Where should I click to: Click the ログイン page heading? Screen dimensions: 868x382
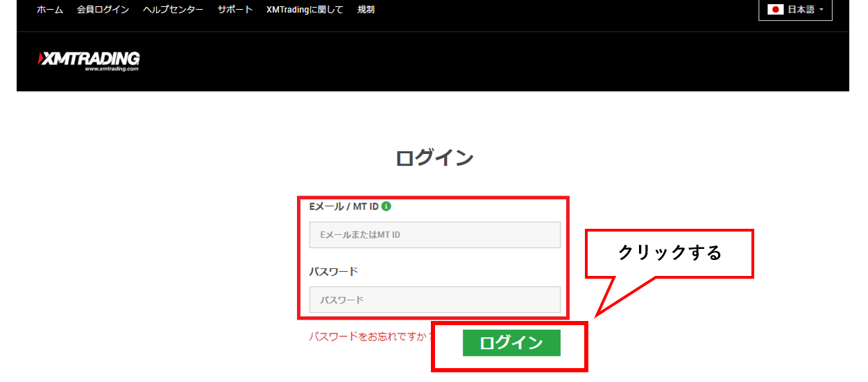[434, 157]
